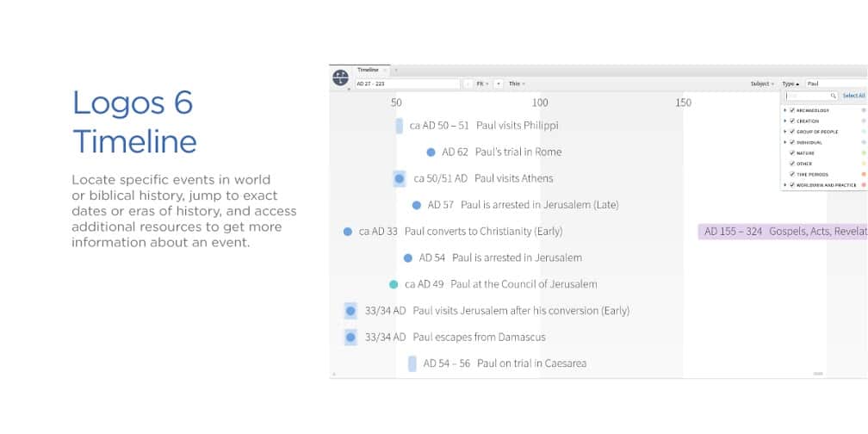Expand the Worldview and Practice category
Viewport: 868px width, 434px height.
785,185
